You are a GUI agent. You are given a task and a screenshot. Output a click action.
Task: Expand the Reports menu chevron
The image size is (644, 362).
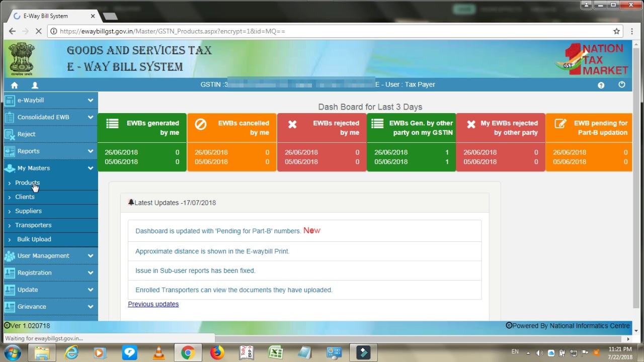pos(91,151)
